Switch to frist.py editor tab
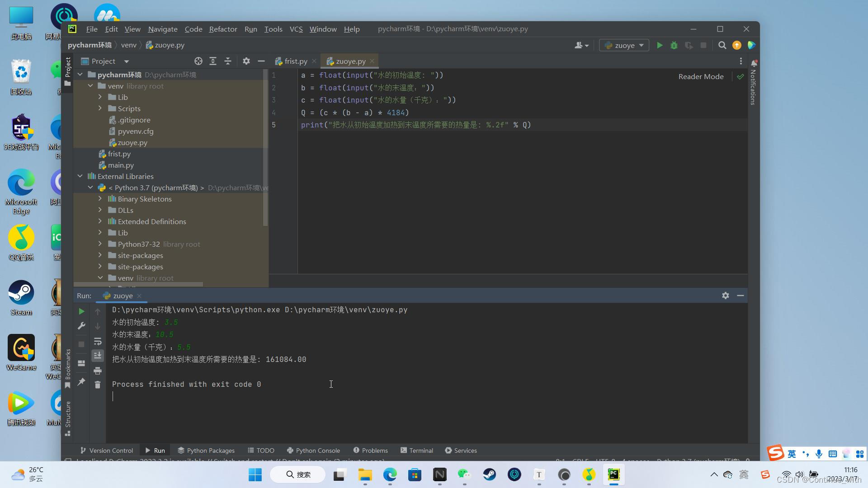868x488 pixels. tap(296, 61)
